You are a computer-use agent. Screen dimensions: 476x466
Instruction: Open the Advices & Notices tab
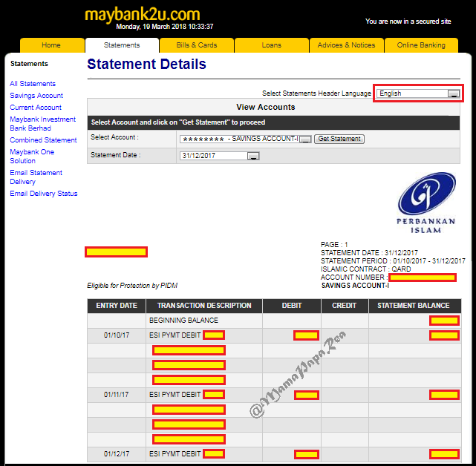(x=346, y=45)
